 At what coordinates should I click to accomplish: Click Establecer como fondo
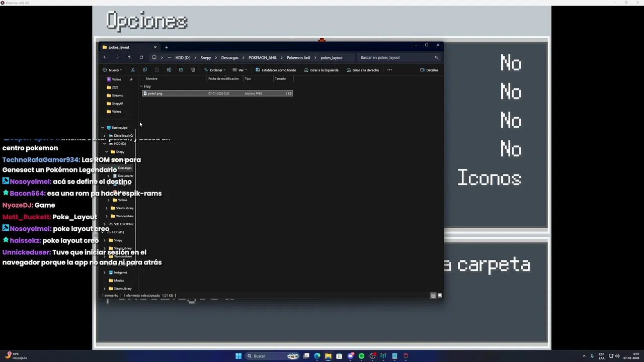(x=276, y=70)
